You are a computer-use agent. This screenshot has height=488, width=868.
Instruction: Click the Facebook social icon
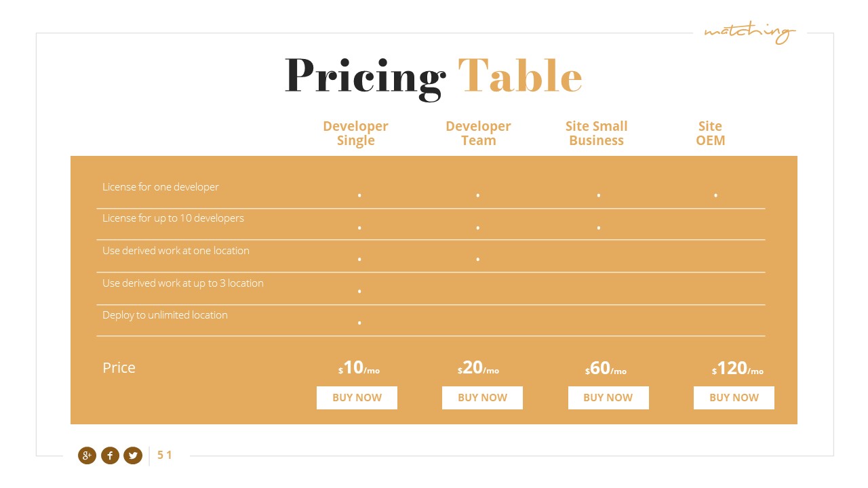(110, 455)
